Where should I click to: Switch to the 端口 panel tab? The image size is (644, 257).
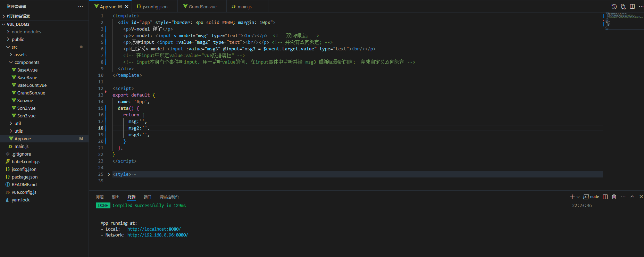click(x=148, y=197)
